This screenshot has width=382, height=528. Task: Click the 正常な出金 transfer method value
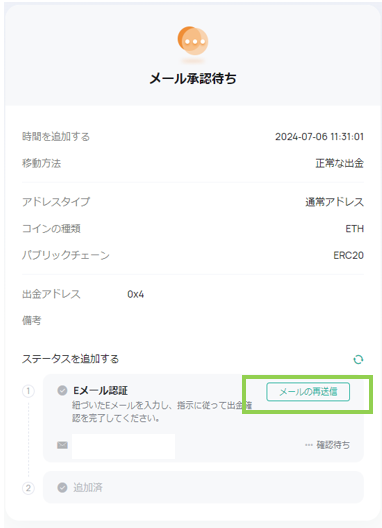coord(340,163)
